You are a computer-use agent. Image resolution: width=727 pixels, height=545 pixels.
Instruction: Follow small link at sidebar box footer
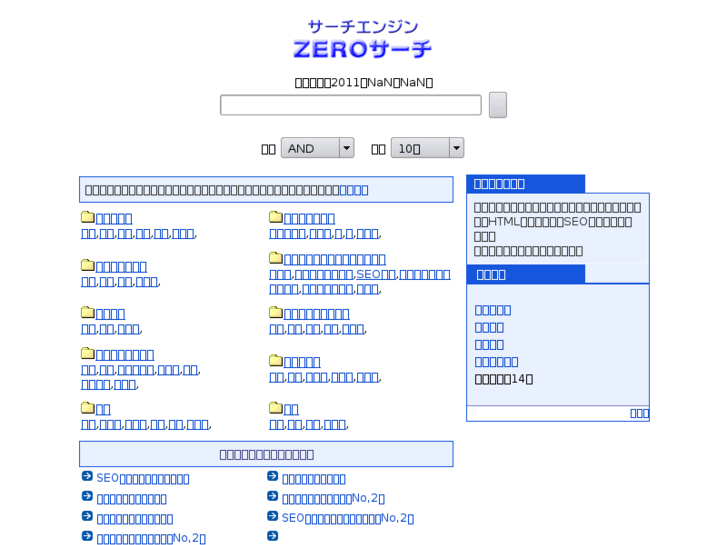(x=639, y=413)
